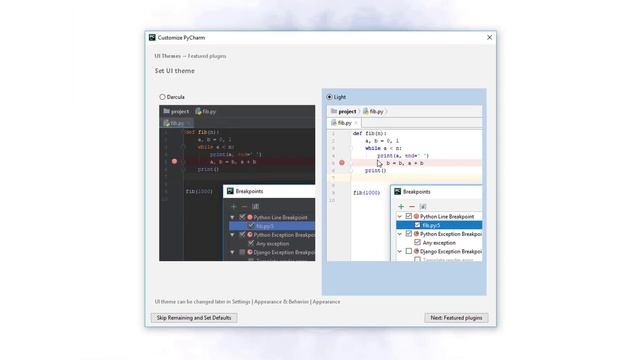Screen dimensions: 640x360
Task: Click the Breakpoints title in the Light preview
Action: pyautogui.click(x=417, y=191)
